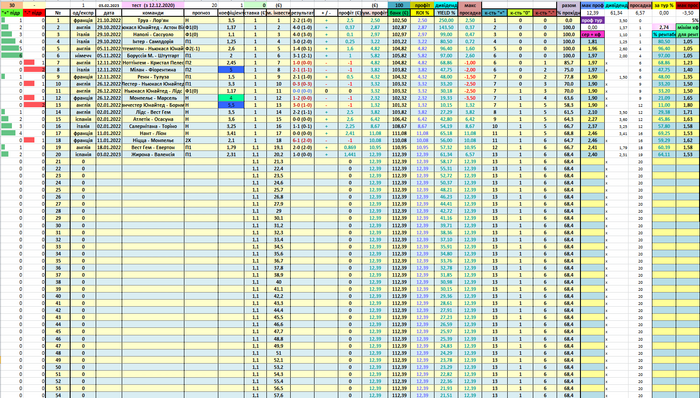Click the "61,34" value under дивіденди
The height and width of the screenshot is (398, 700).
(x=617, y=13)
